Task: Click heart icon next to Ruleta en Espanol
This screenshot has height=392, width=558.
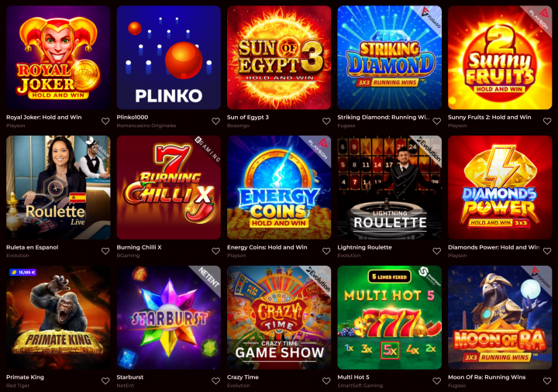Action: click(x=105, y=251)
